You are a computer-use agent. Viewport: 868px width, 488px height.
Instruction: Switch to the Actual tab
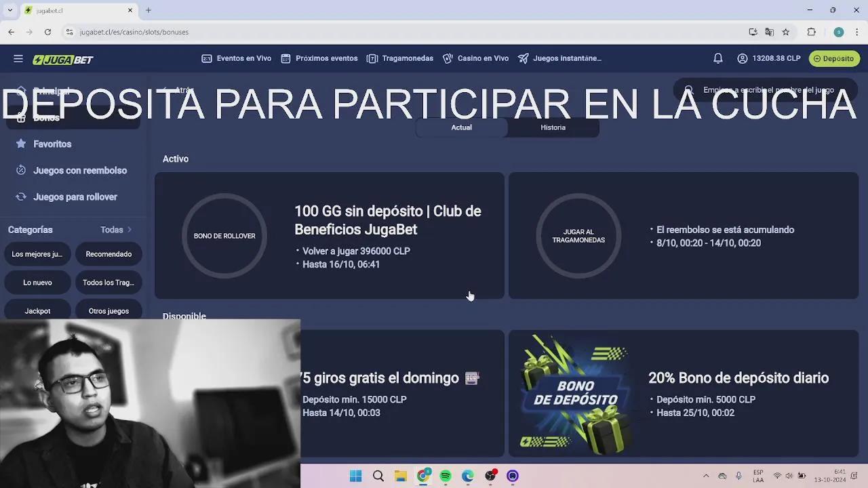[461, 127]
